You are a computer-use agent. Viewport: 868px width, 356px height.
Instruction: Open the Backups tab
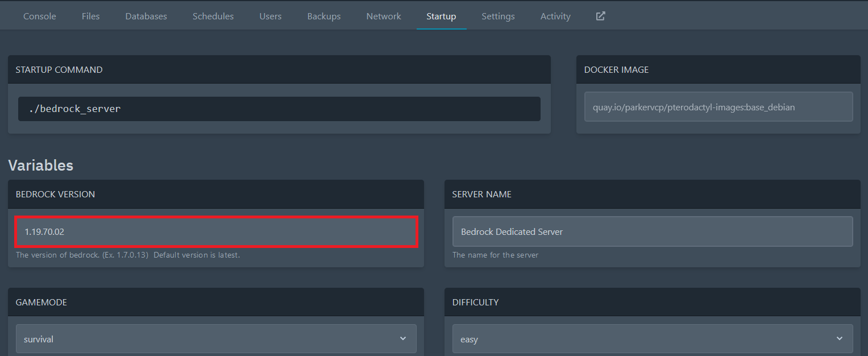(x=324, y=16)
